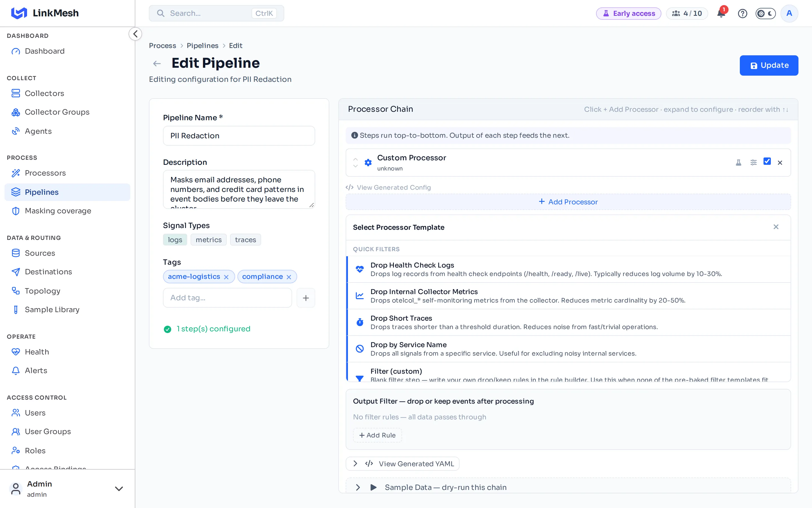Open the Admin account dropdown

[x=67, y=489]
